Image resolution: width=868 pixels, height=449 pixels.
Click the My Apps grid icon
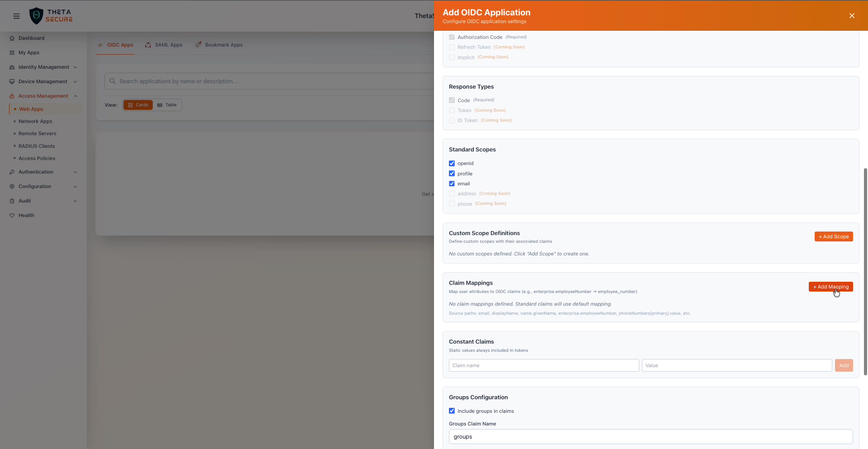tap(12, 52)
